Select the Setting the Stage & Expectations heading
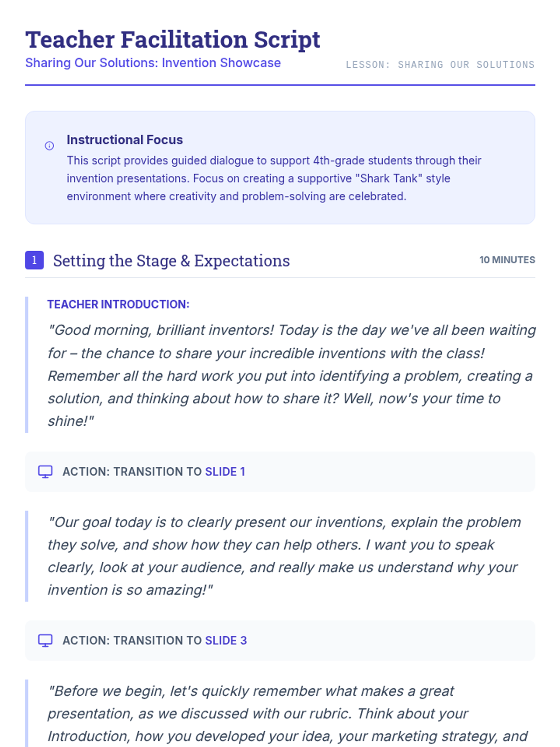This screenshot has height=747, width=560. 171,261
